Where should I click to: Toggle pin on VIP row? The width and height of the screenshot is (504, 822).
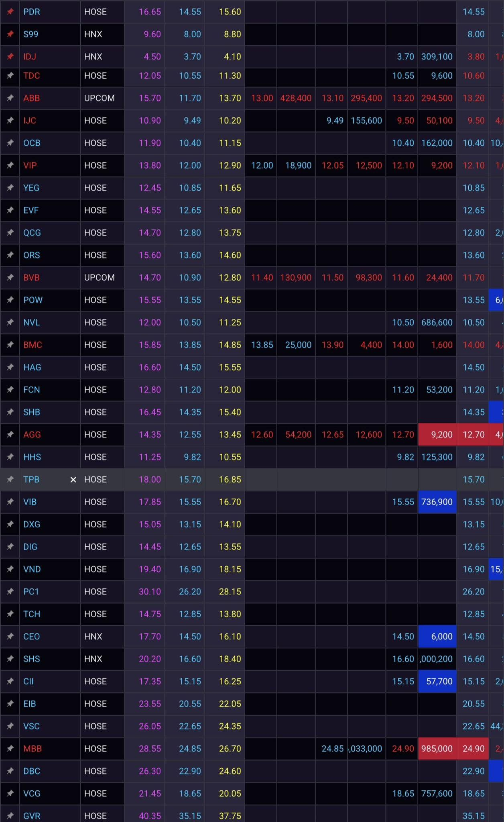click(10, 165)
